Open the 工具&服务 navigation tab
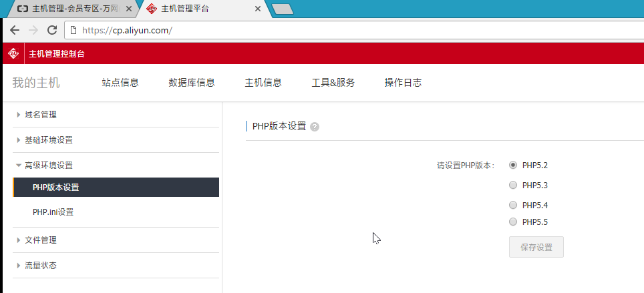This screenshot has height=293, width=644. click(333, 83)
